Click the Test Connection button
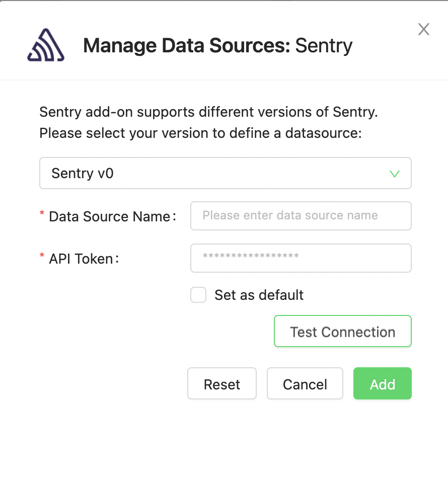 click(343, 331)
